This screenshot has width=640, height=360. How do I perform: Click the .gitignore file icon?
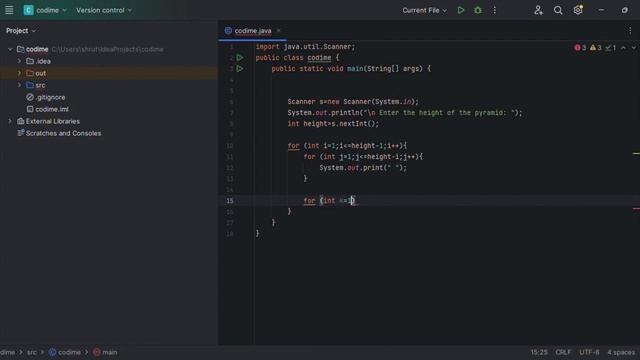pyautogui.click(x=30, y=97)
